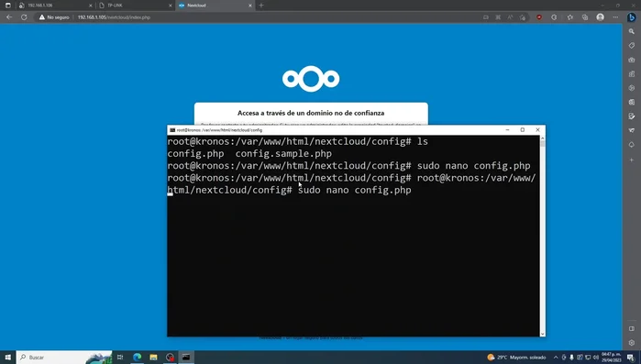The height and width of the screenshot is (364, 641).
Task: Click the taskbar Buscar search box
Action: [64, 357]
